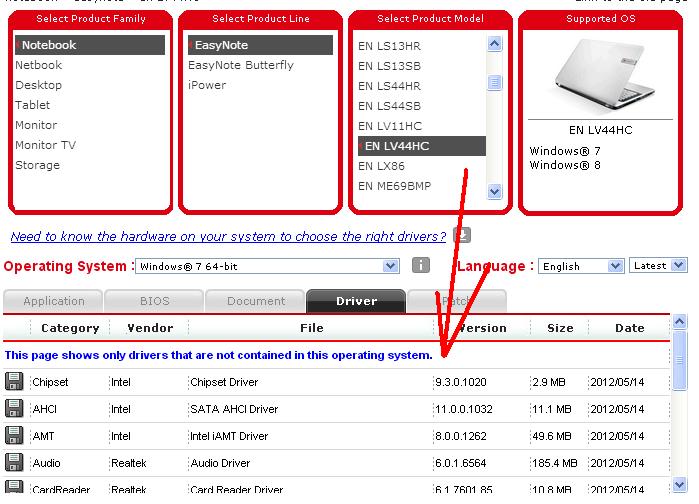Open the Latest version dropdown
Viewport: 699px width, 504px height.
pyautogui.click(x=658, y=266)
